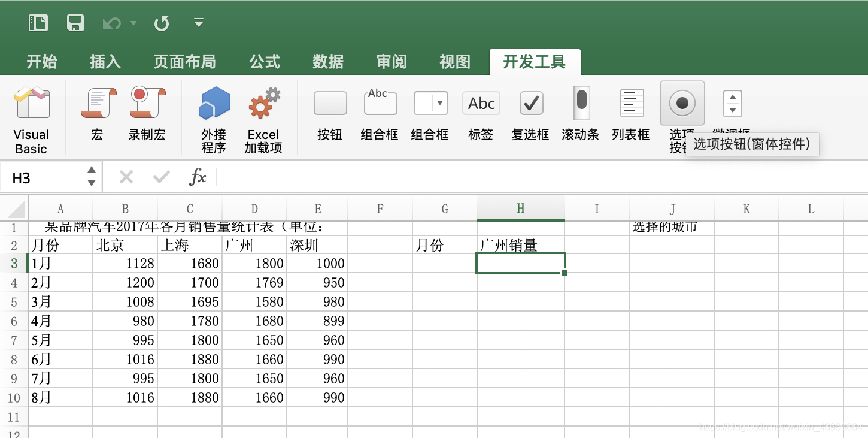868x438 pixels.
Task: Click the cell with value 899
Action: 317,321
